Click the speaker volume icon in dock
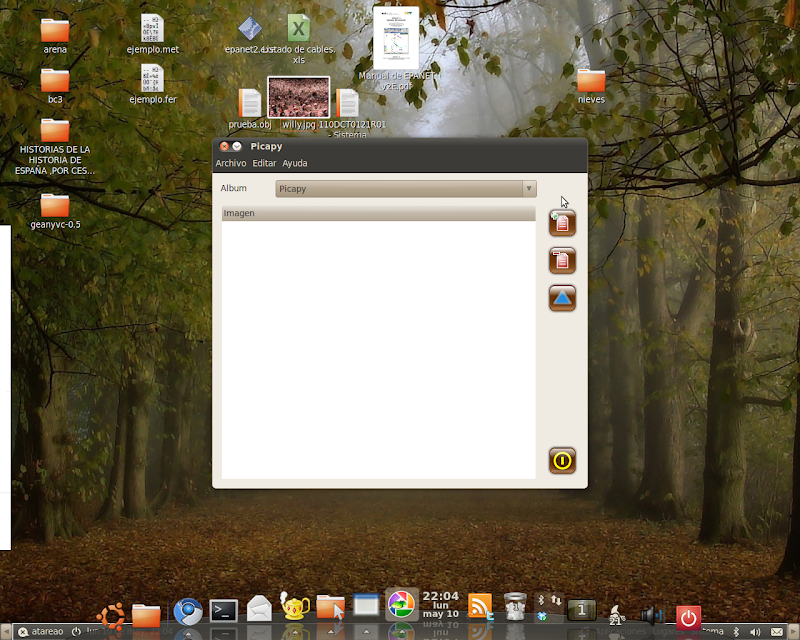Image resolution: width=800 pixels, height=640 pixels. [653, 616]
